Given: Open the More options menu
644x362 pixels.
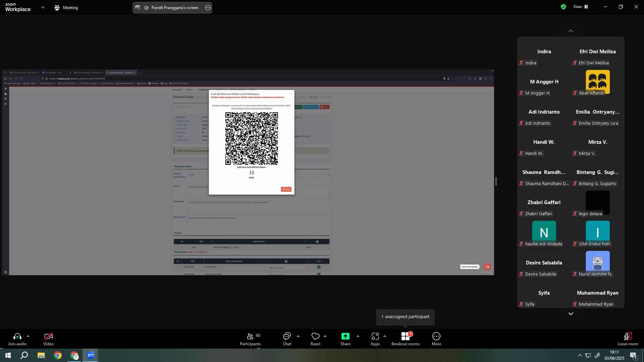Looking at the screenshot, I should 436,339.
